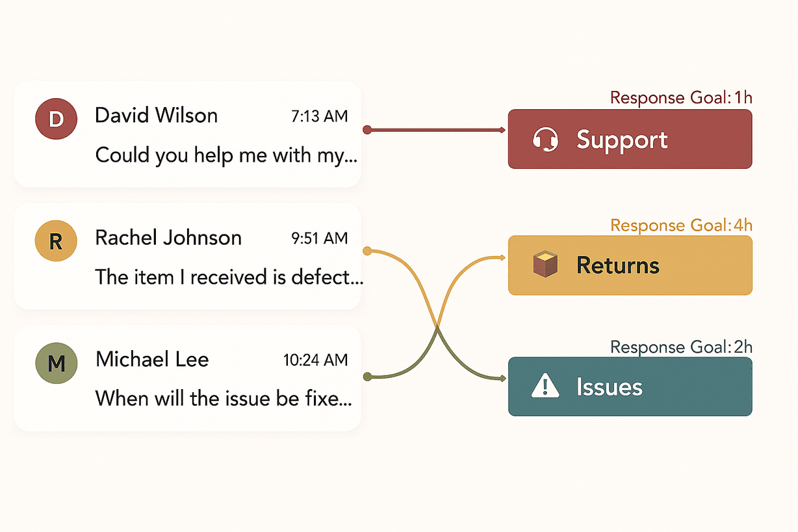Click the warning triangle icon on Issues
The height and width of the screenshot is (532, 798).
545,387
